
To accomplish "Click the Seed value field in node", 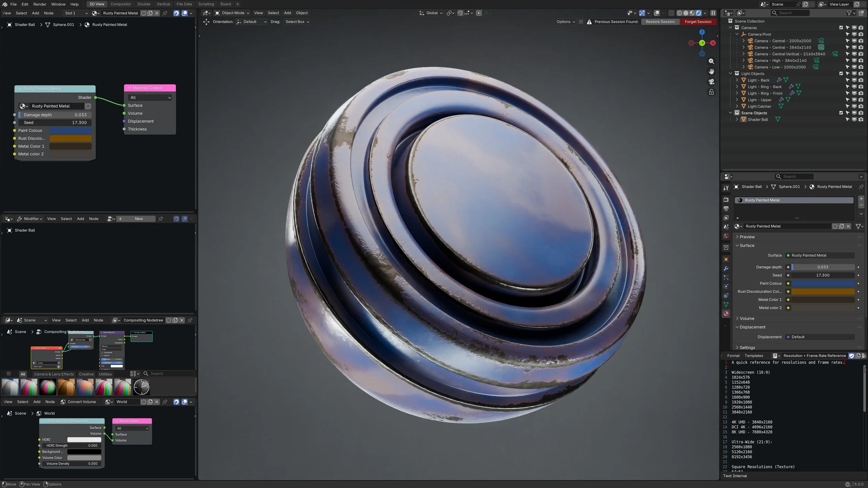I will (x=55, y=123).
